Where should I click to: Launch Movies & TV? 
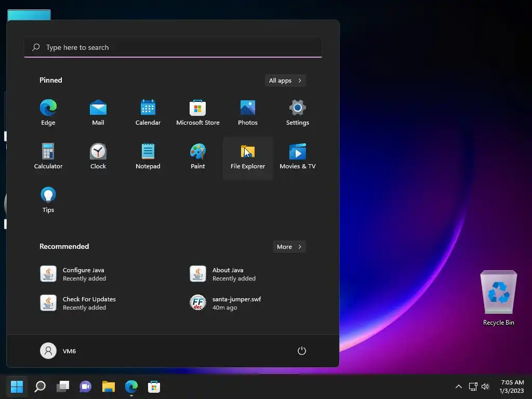coord(298,157)
